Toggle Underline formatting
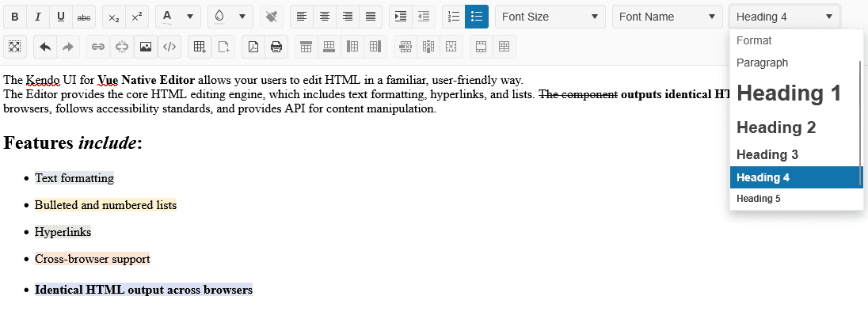The width and height of the screenshot is (868, 323). coord(61,17)
